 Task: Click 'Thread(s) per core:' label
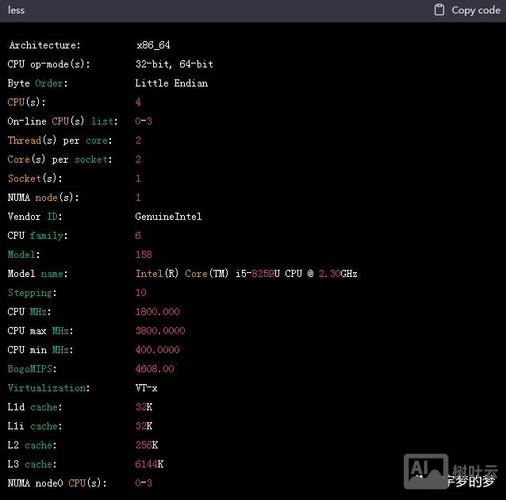pyautogui.click(x=60, y=140)
